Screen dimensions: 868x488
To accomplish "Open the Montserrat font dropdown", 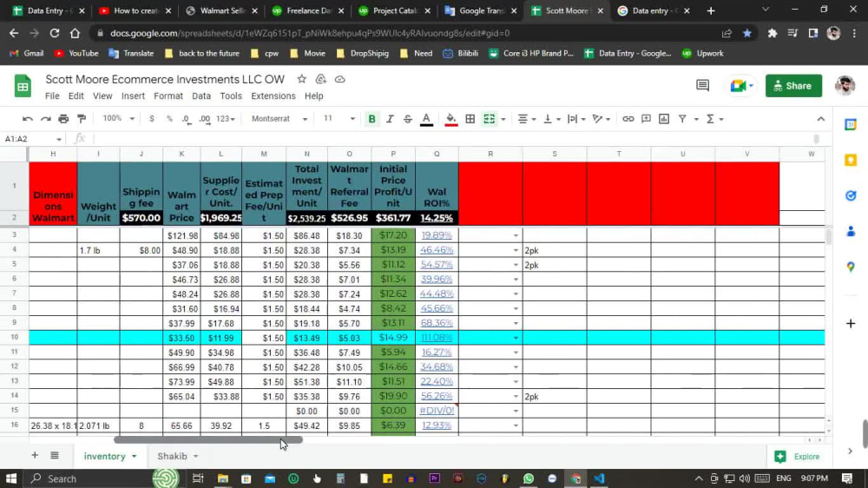I will pyautogui.click(x=279, y=119).
